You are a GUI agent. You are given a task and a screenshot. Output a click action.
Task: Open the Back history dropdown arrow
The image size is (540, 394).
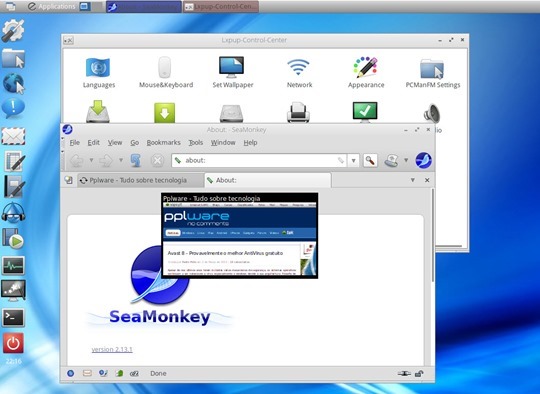[91, 160]
